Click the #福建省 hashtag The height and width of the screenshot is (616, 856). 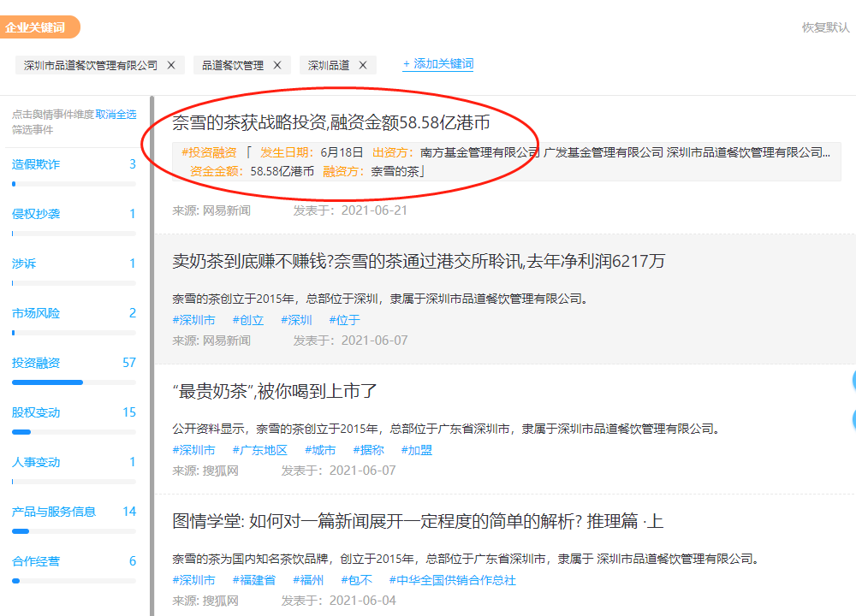tap(254, 580)
